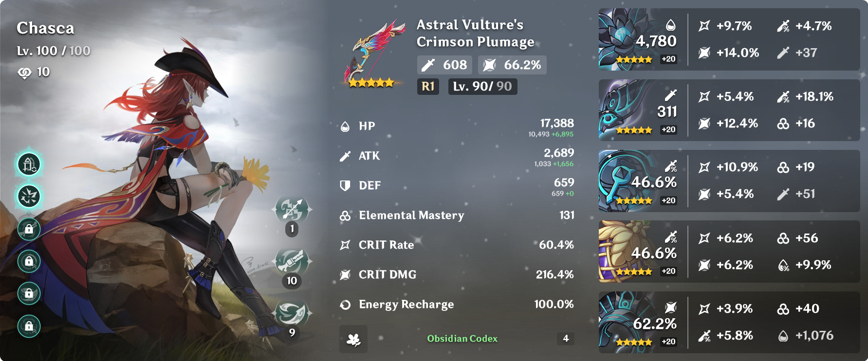Click the friendship level 10 icon
This screenshot has width=868, height=361.
coord(24,72)
